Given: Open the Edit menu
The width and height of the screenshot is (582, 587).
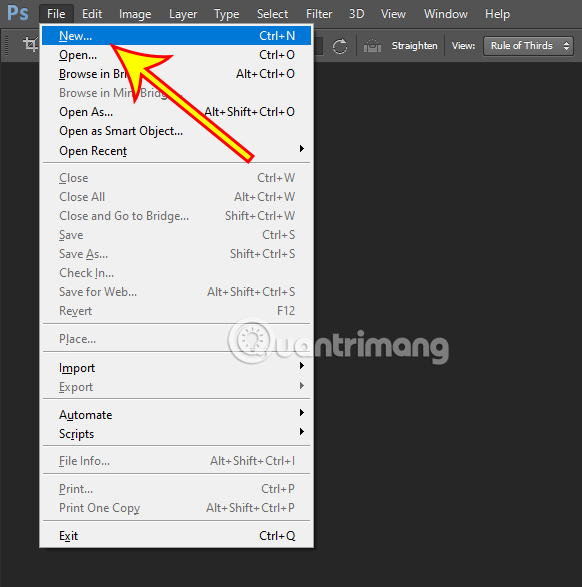Looking at the screenshot, I should pos(92,14).
